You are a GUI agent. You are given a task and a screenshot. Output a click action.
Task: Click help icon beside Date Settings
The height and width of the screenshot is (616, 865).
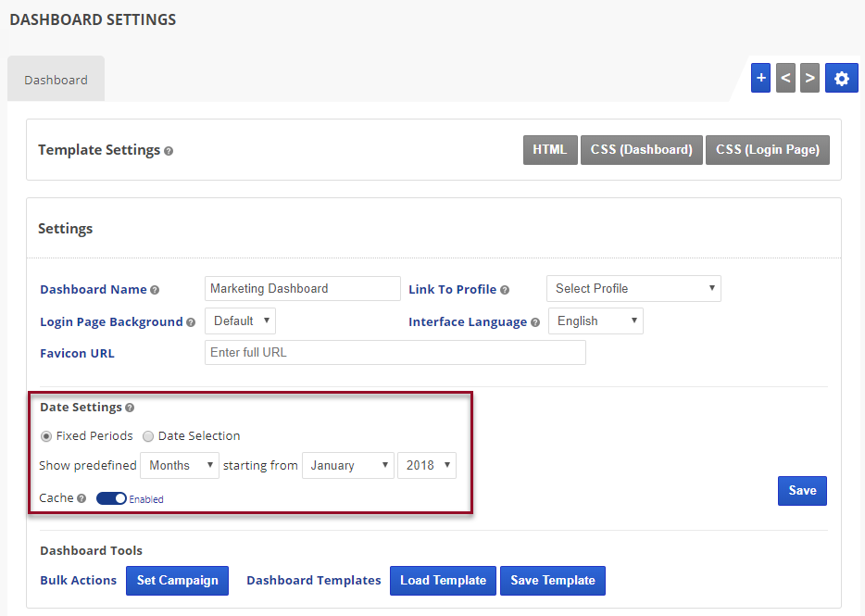[x=130, y=408]
